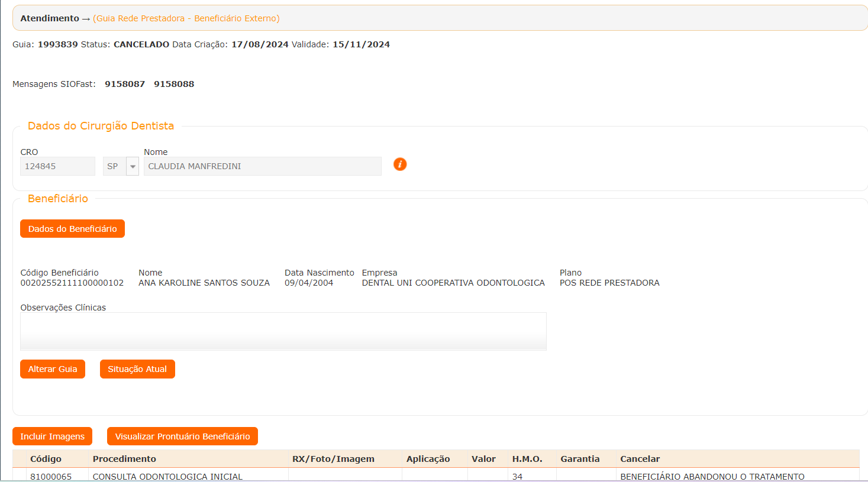Viewport: 868px width, 482px height.
Task: Click the Código column header
Action: coord(46,459)
